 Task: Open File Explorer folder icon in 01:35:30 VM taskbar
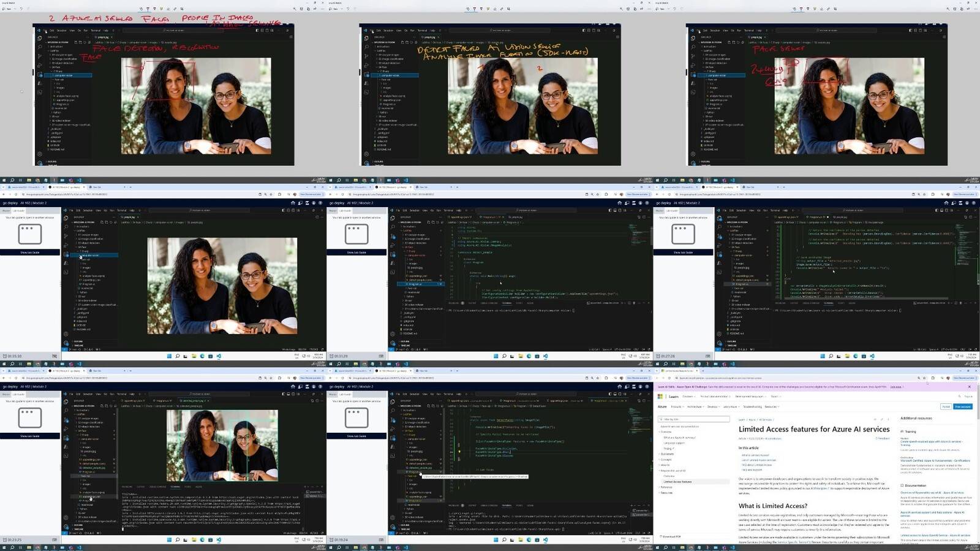(x=194, y=356)
